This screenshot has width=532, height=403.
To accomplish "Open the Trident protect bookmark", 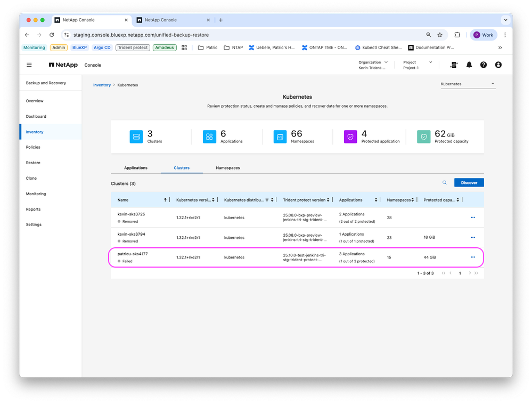I will tap(133, 47).
